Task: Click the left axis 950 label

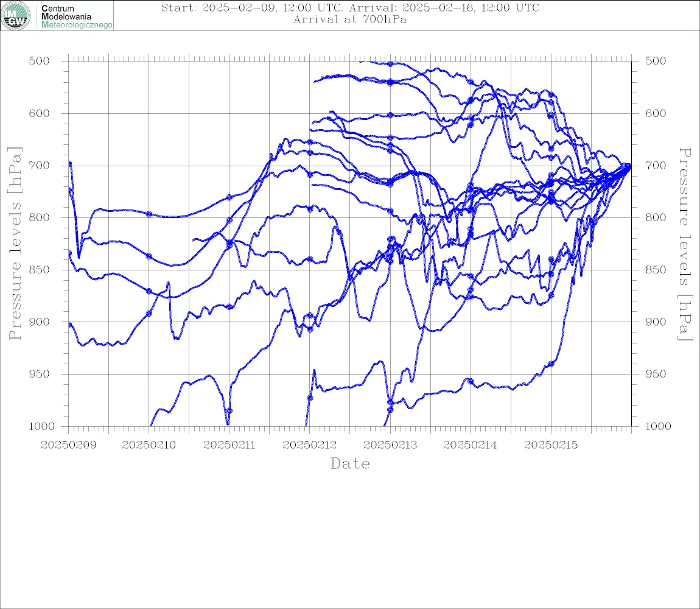Action: pos(39,374)
